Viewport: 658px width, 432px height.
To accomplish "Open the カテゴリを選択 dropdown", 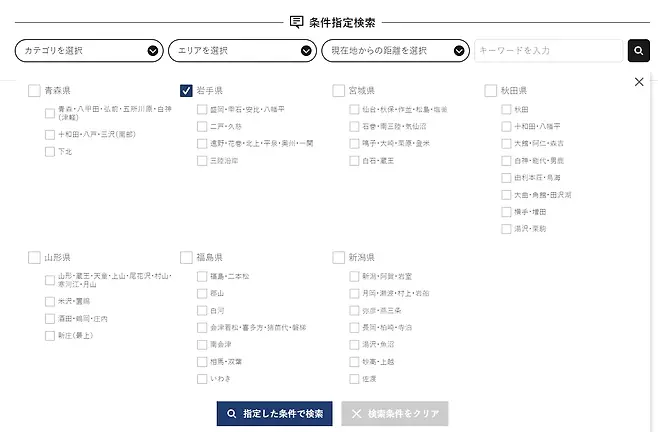I will pyautogui.click(x=80, y=51).
